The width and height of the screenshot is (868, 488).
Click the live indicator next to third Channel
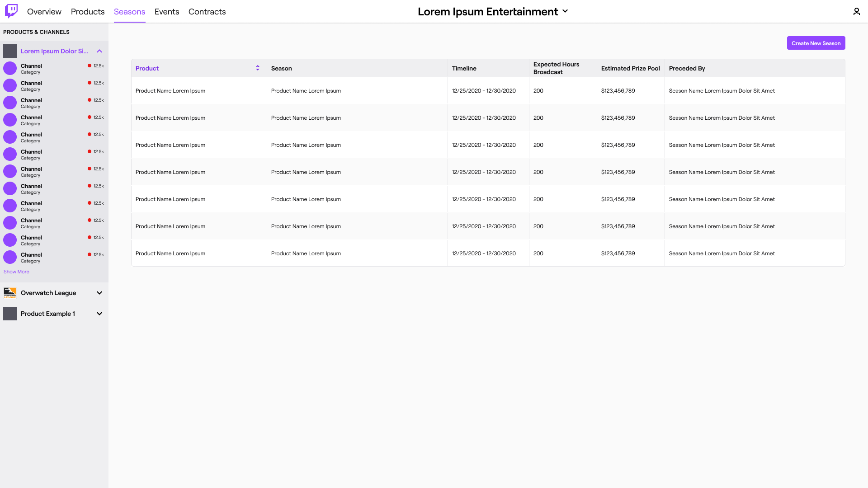point(89,100)
